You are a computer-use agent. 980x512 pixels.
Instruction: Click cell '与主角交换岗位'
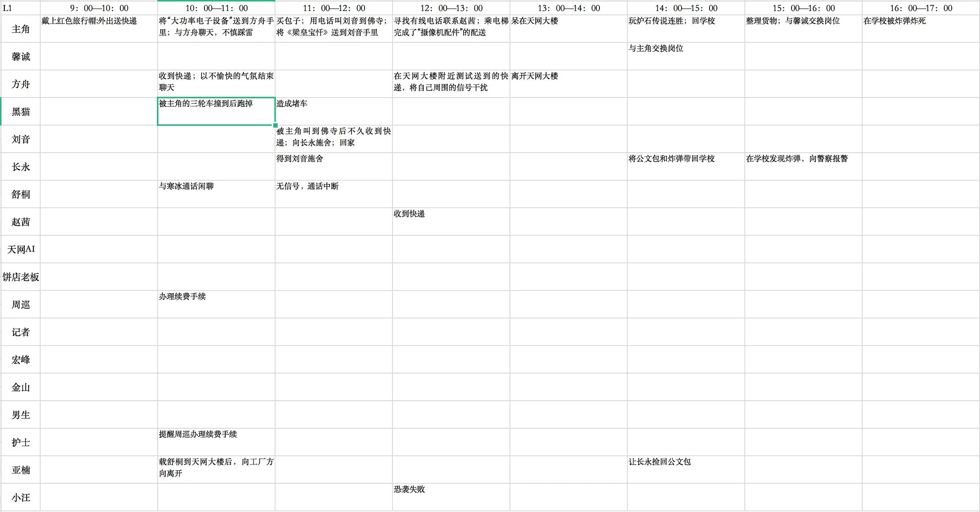tap(686, 56)
